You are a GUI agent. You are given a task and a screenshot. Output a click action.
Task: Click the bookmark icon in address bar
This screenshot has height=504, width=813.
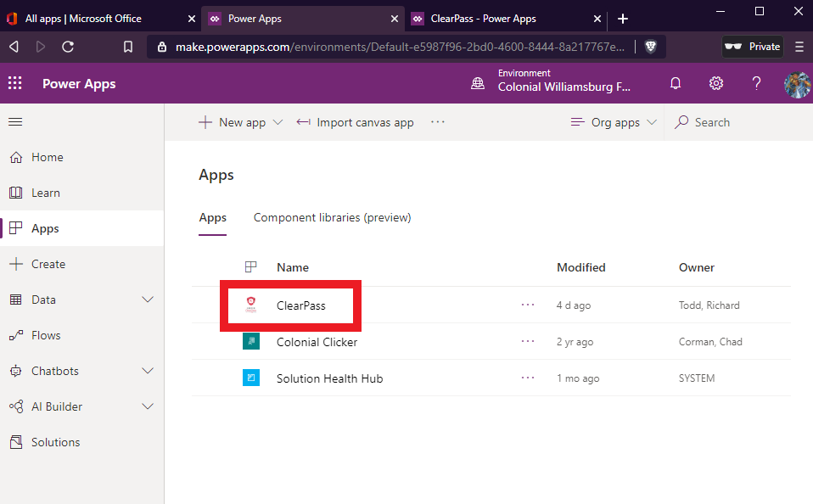(128, 47)
